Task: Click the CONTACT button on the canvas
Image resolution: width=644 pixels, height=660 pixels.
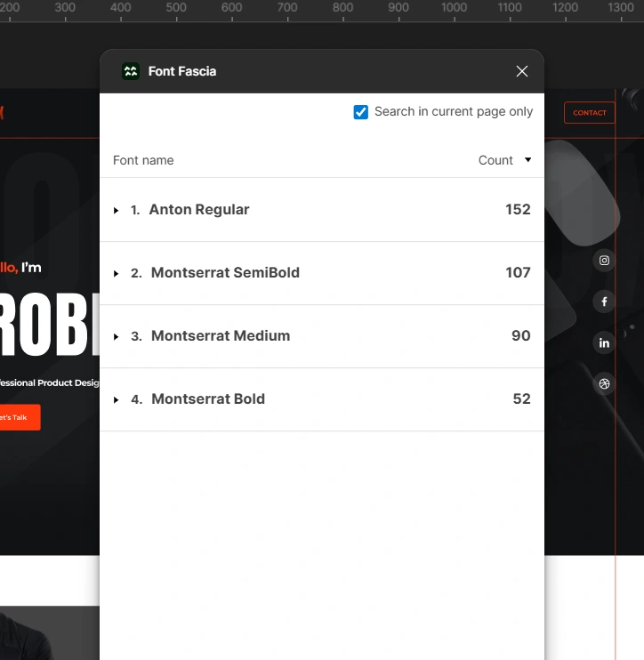Action: pos(589,113)
